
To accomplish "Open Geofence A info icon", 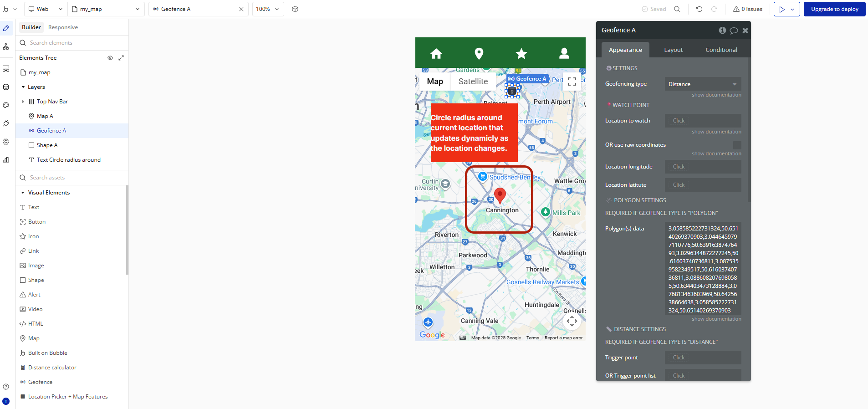I will [x=722, y=31].
